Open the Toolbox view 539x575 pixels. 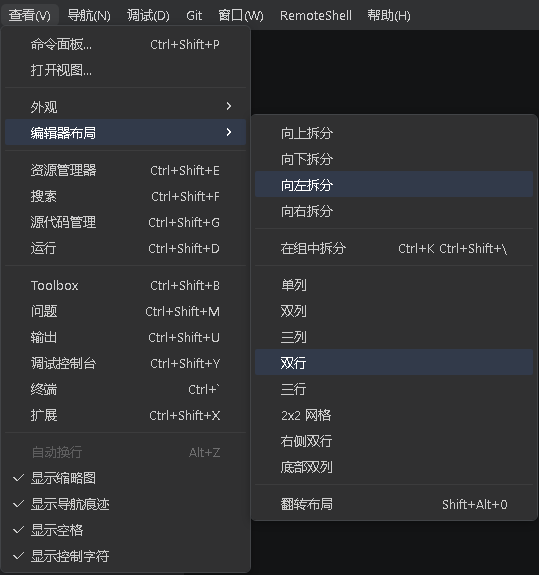125,285
